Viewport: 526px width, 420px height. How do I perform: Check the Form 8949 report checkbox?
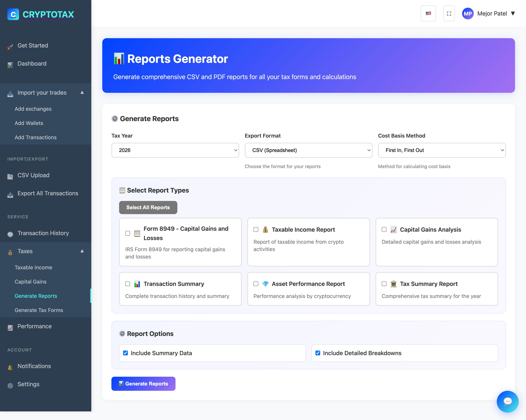[128, 233]
